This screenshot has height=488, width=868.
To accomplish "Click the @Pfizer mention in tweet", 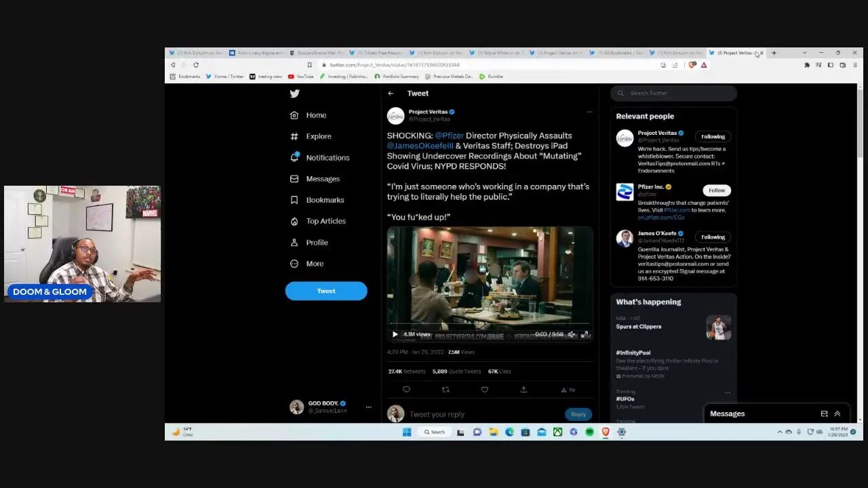I will tap(449, 136).
